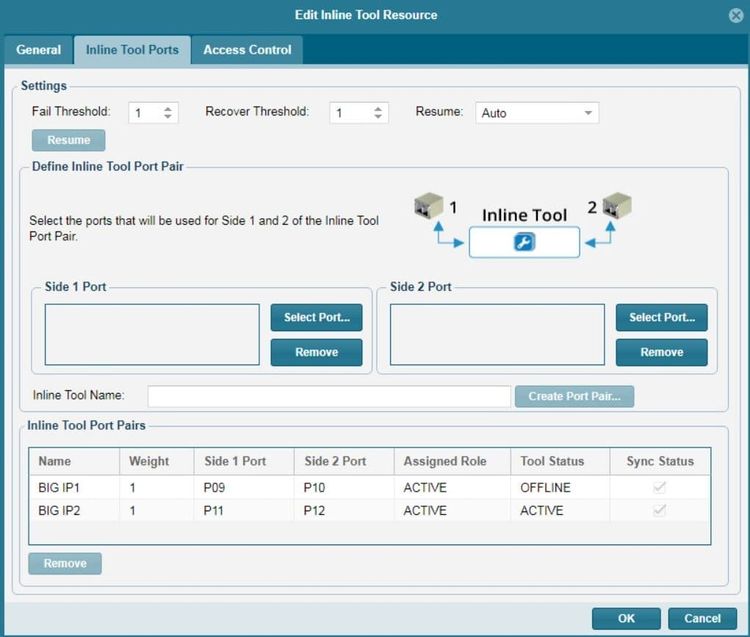Click the OK button
Viewport: 750px width, 637px height.
pyautogui.click(x=626, y=618)
